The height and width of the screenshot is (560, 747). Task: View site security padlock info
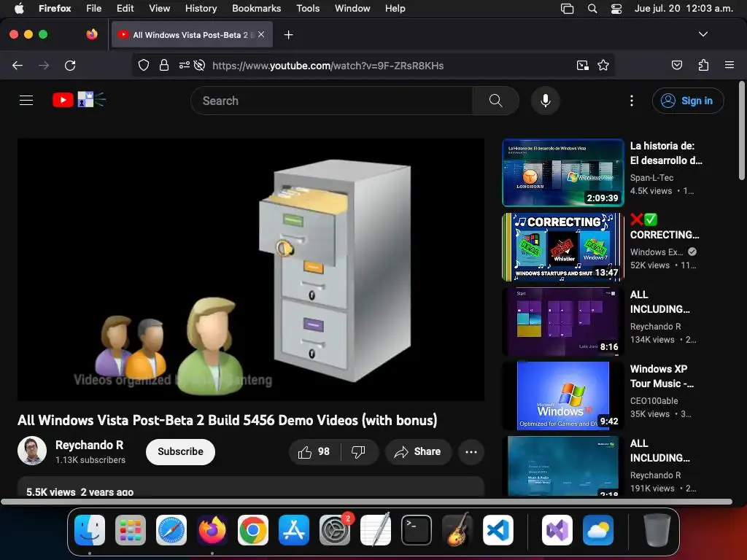164,65
